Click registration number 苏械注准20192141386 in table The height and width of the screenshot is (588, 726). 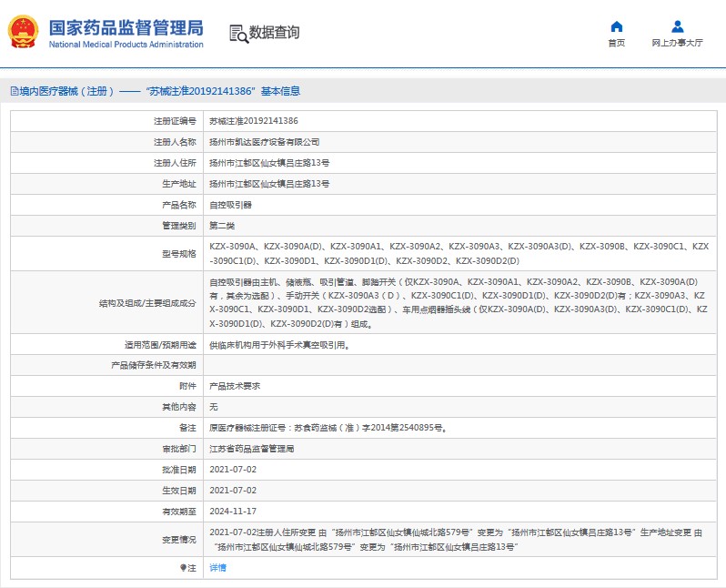tap(253, 120)
